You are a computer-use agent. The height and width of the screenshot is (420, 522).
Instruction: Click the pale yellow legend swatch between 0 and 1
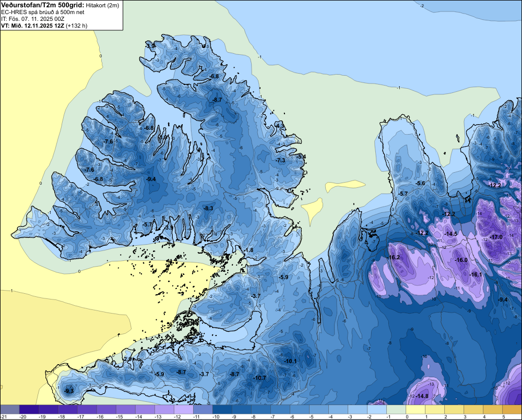tap(416, 410)
